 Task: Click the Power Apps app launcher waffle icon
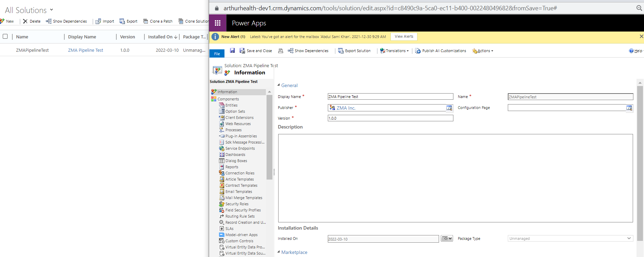[217, 23]
